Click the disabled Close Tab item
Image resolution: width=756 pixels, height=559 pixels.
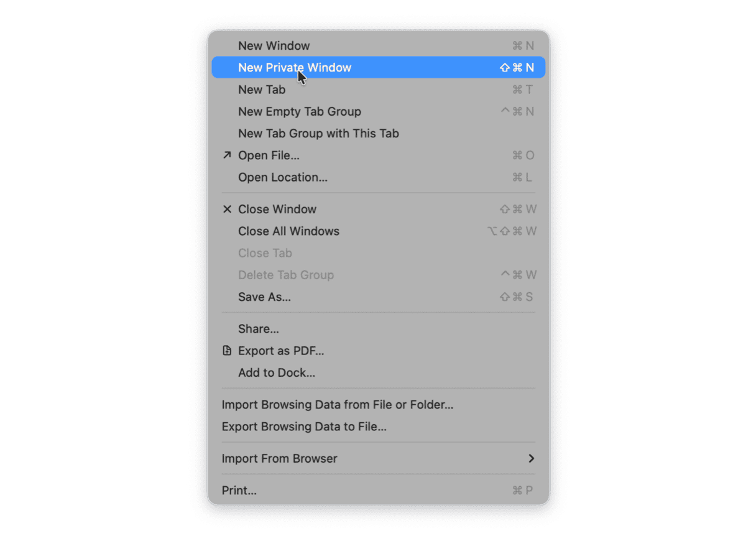coord(379,253)
